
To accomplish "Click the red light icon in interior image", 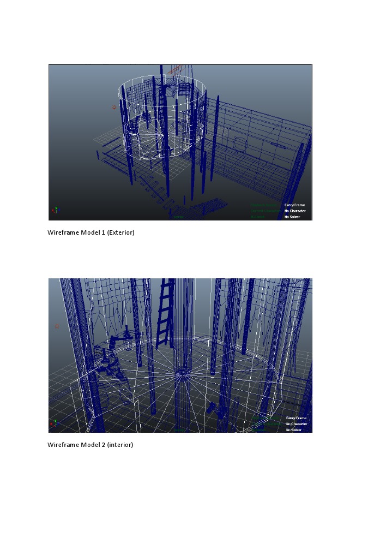I will click(x=57, y=326).
